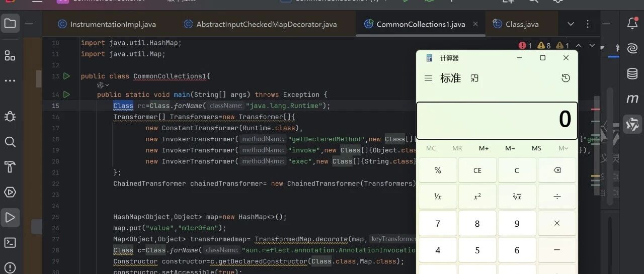Open the Build hammer tool window
The width and height of the screenshot is (644, 274).
coord(10,167)
